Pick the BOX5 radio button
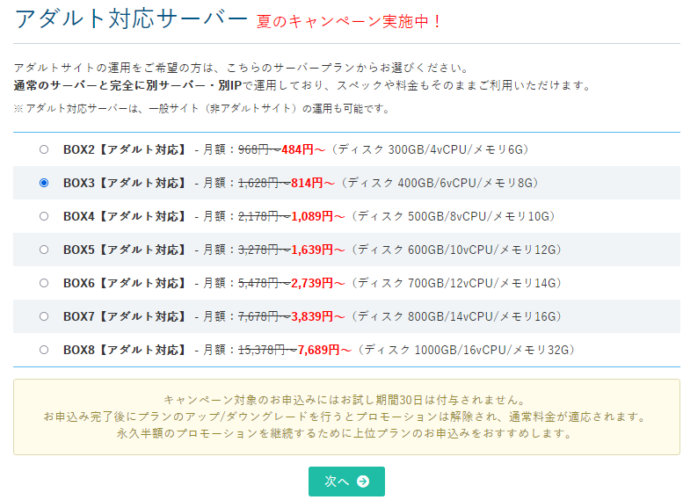683x500 pixels. coord(43,250)
